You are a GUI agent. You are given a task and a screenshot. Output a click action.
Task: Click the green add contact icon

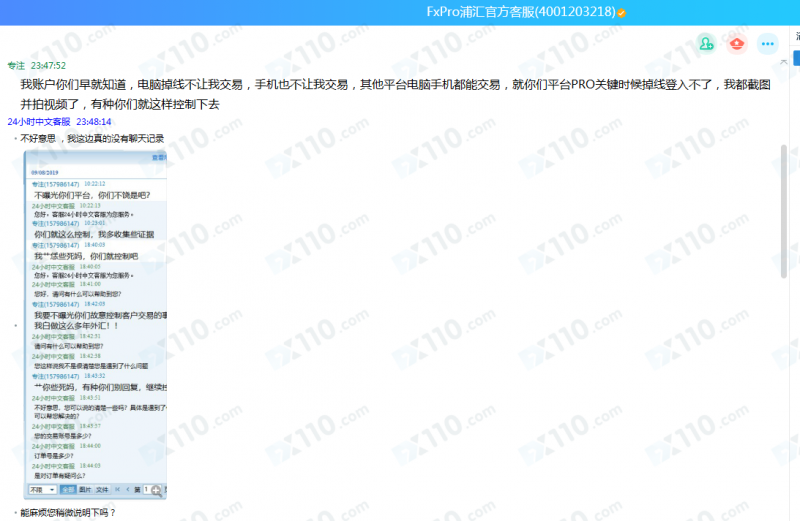(x=707, y=43)
